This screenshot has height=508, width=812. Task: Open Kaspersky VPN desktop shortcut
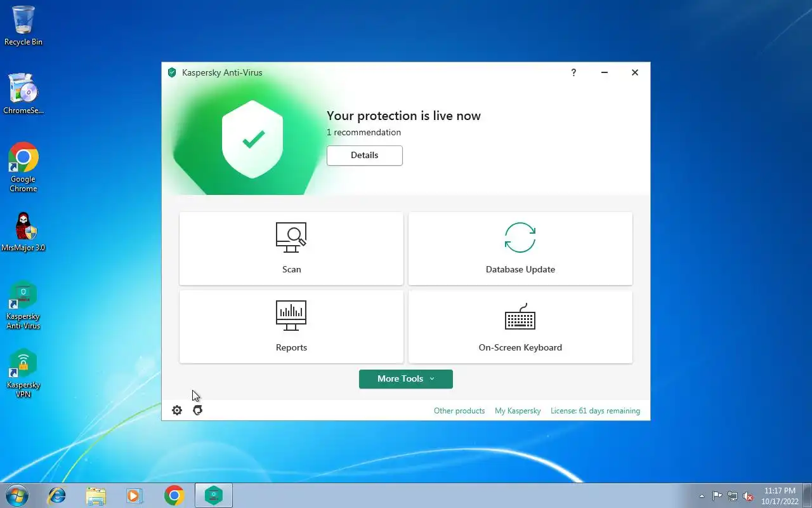tap(23, 374)
